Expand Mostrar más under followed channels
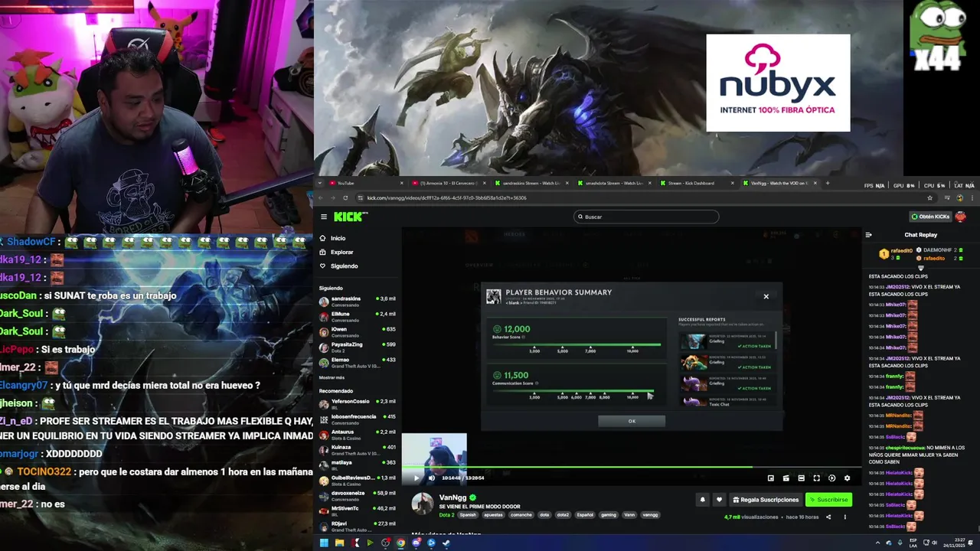The width and height of the screenshot is (980, 551). 332,377
